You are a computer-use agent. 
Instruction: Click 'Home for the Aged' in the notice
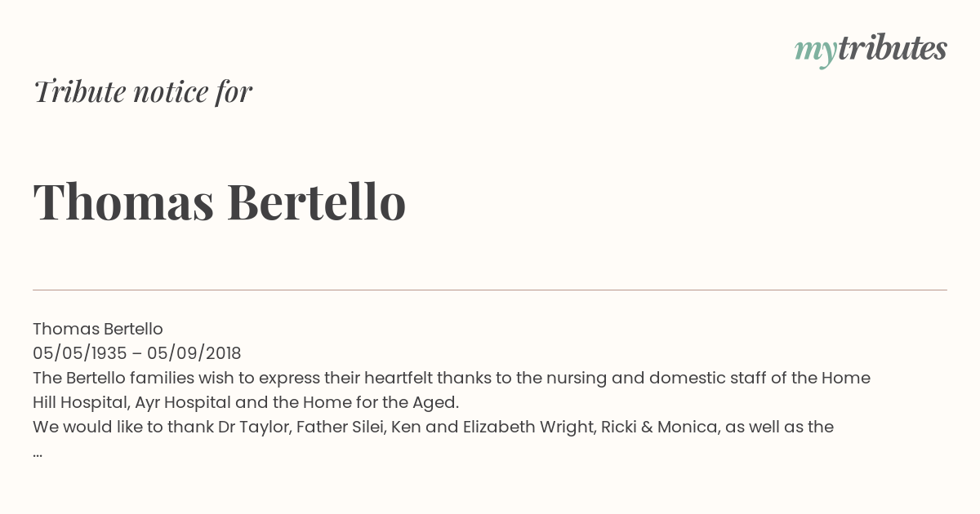point(379,402)
